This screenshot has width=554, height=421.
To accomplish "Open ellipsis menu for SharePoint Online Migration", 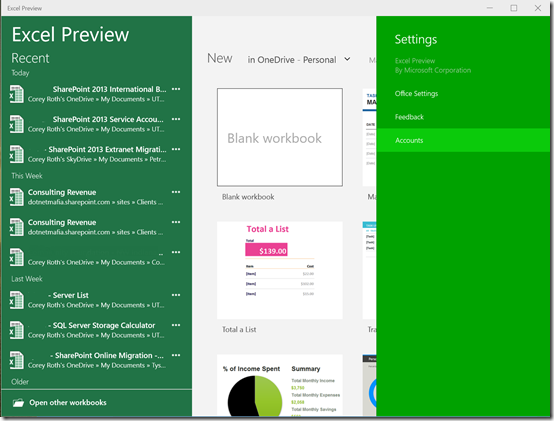I will point(176,355).
